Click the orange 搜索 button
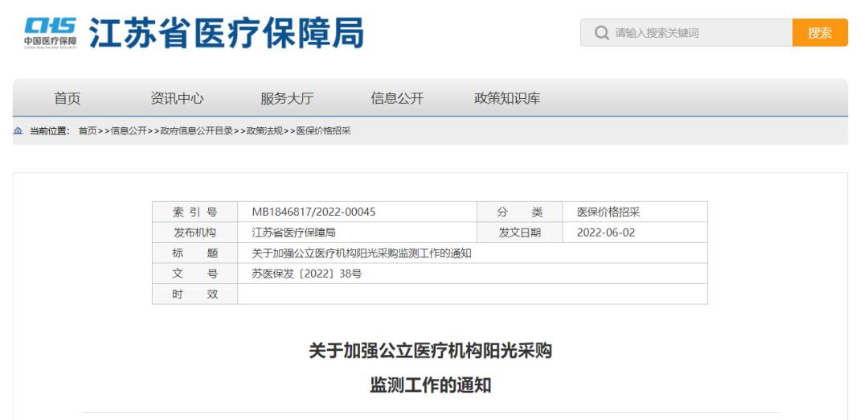The width and height of the screenshot is (868, 420). (820, 33)
